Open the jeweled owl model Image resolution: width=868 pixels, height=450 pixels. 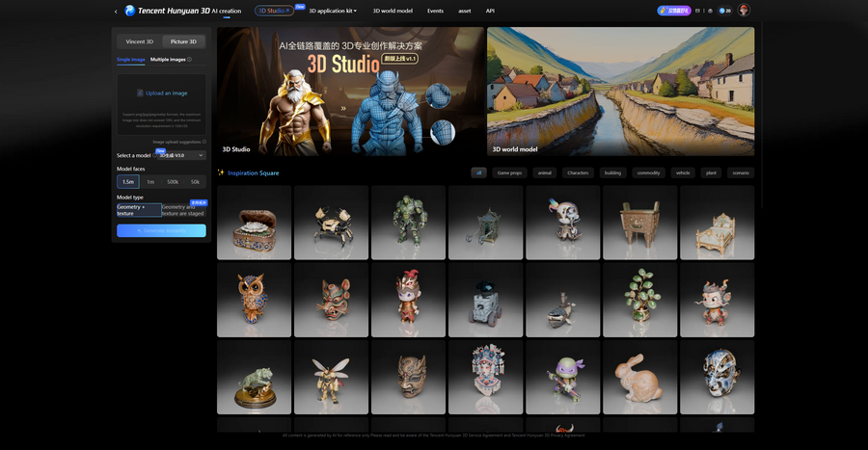[x=254, y=301]
